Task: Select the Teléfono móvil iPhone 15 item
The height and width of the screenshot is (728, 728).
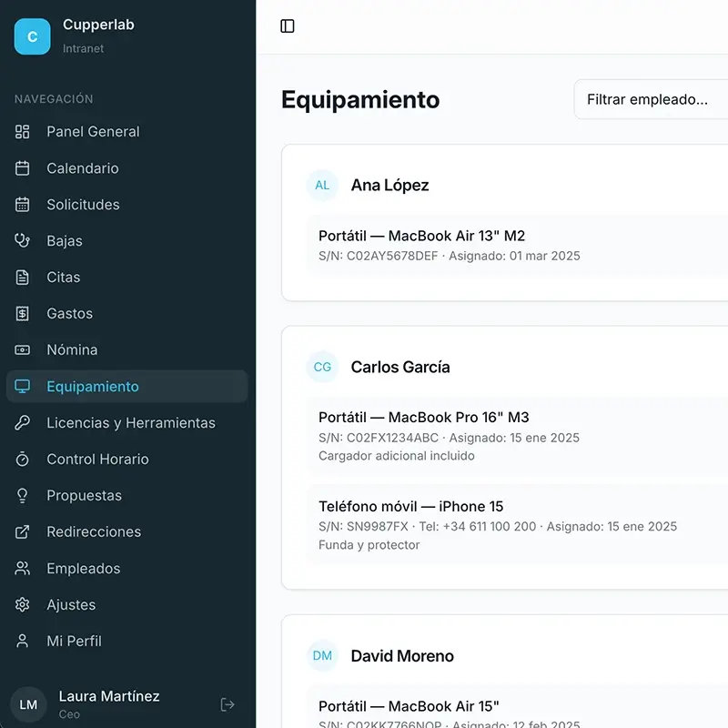Action: point(517,525)
